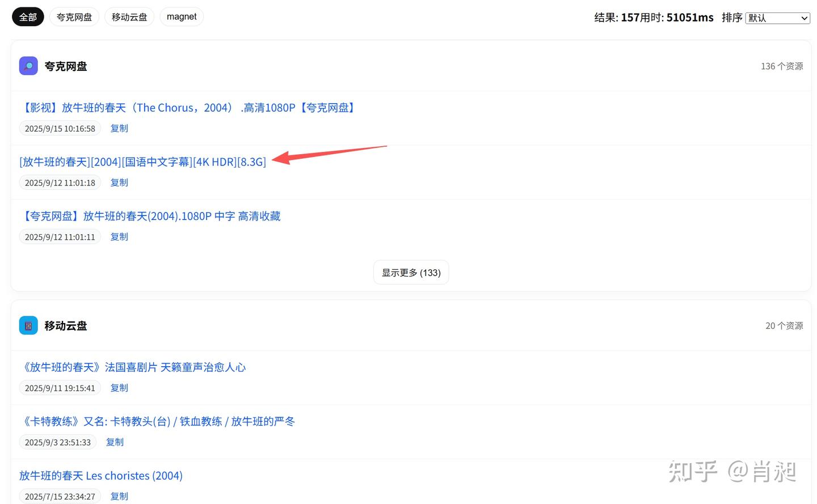Click the 显示更多 (133) button
817x504 pixels.
[x=411, y=272]
